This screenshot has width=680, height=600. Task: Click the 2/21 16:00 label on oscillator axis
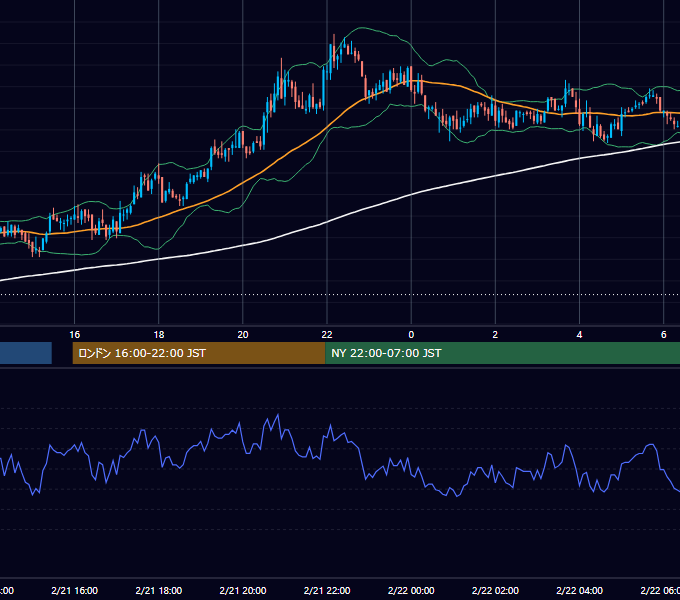pos(75,590)
